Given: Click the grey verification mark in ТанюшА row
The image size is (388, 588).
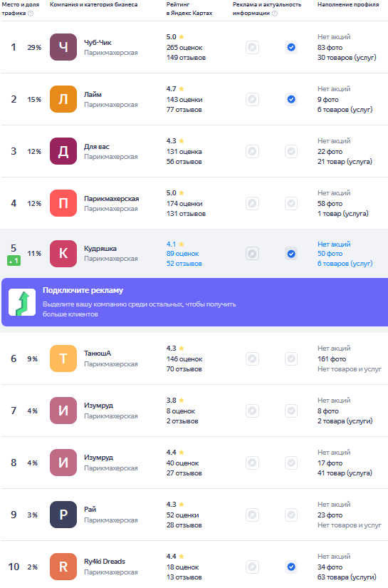Looking at the screenshot, I should click(x=291, y=359).
